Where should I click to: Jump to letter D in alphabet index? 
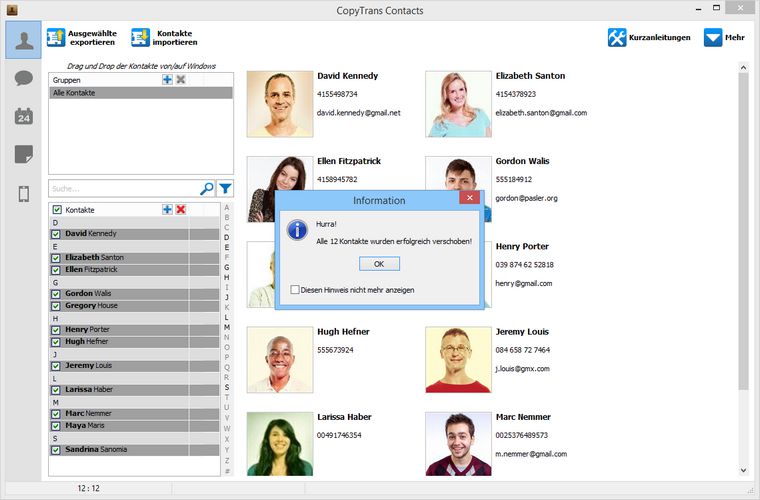click(226, 237)
